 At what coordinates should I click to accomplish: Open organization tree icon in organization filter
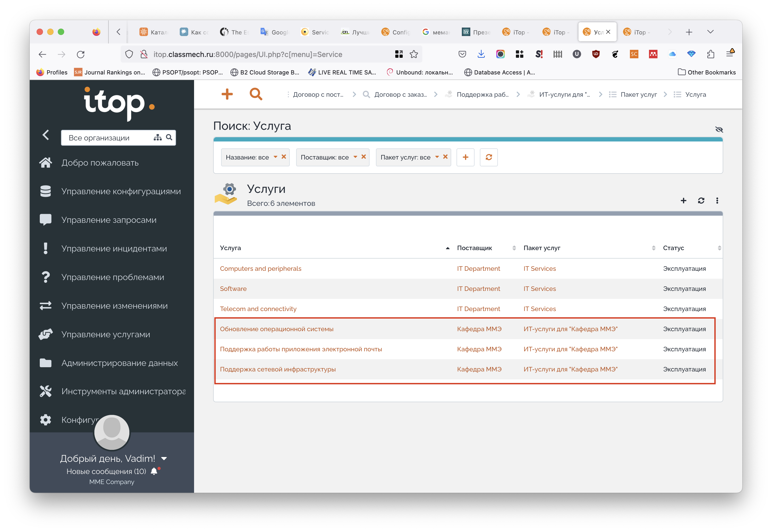click(x=157, y=137)
